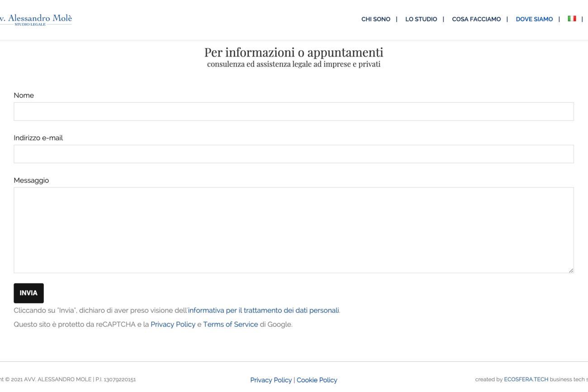
Task: Navigate to DOVE SIAMO
Action: (534, 19)
